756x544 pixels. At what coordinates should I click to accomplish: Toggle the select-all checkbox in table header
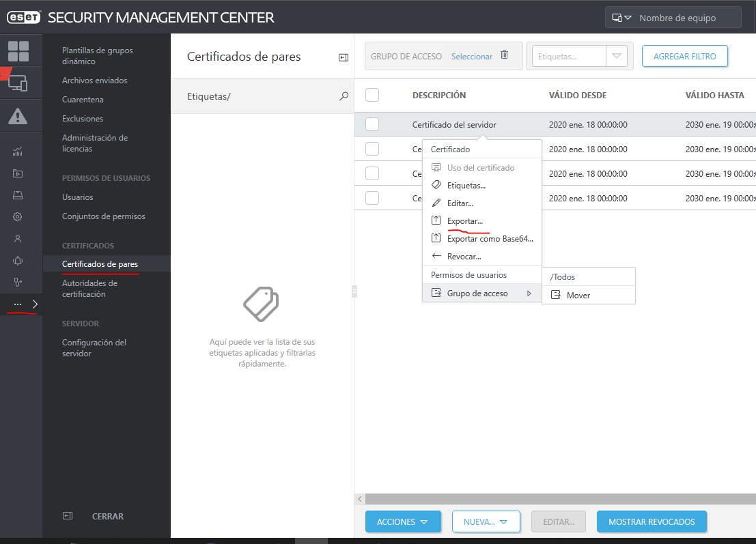click(372, 95)
